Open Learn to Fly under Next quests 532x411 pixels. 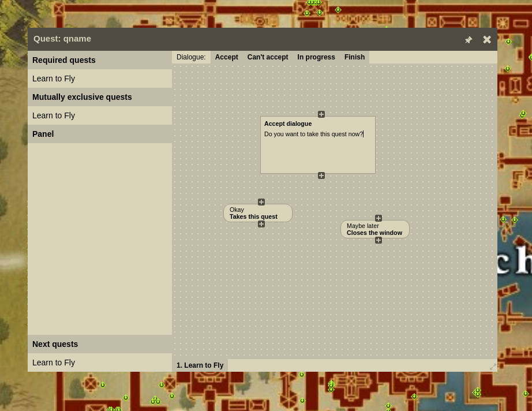coord(54,363)
